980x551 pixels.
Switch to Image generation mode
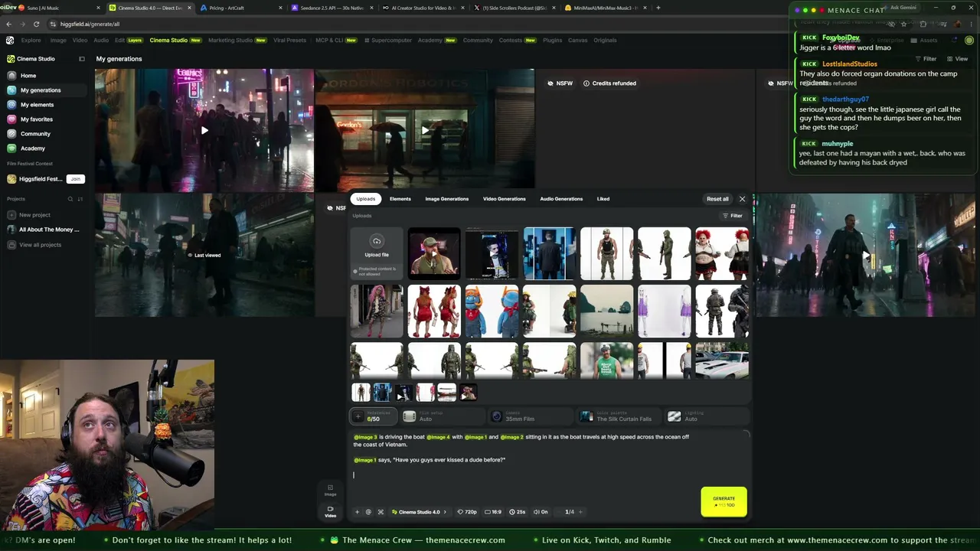330,490
